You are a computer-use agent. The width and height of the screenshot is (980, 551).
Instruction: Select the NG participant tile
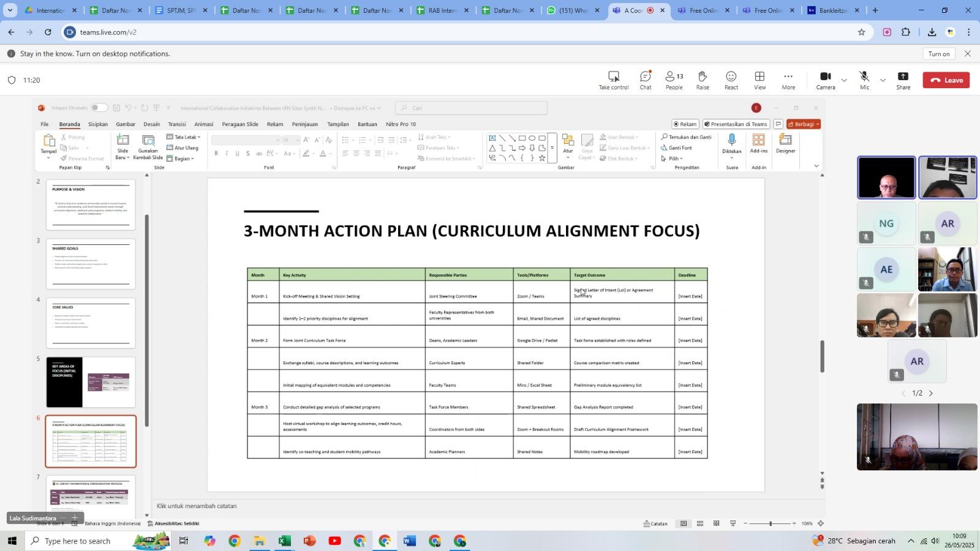[886, 223]
